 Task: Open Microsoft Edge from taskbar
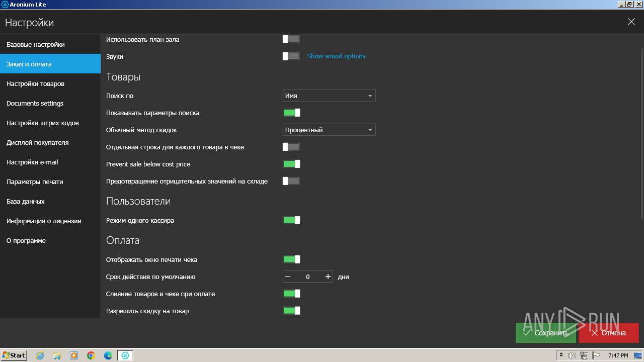click(x=108, y=355)
